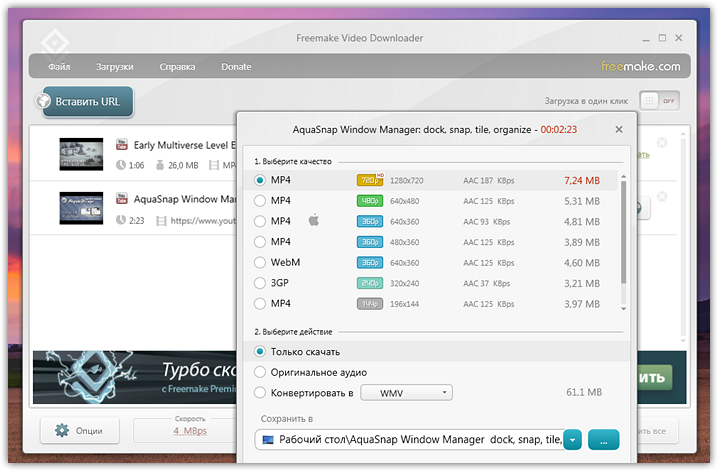
Task: Select MP4 640x480 quality option
Action: (x=260, y=200)
